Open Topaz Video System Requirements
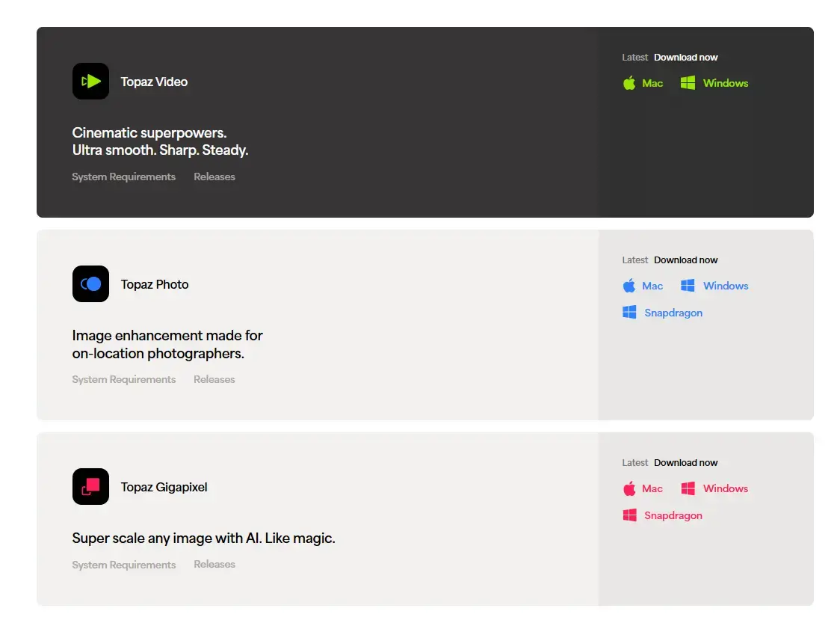This screenshot has width=840, height=629. 123,177
